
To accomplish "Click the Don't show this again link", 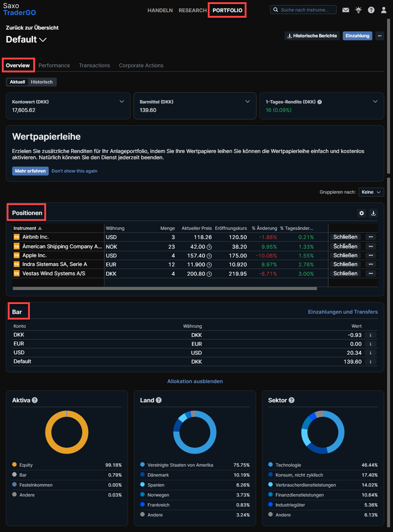I will 75,171.
